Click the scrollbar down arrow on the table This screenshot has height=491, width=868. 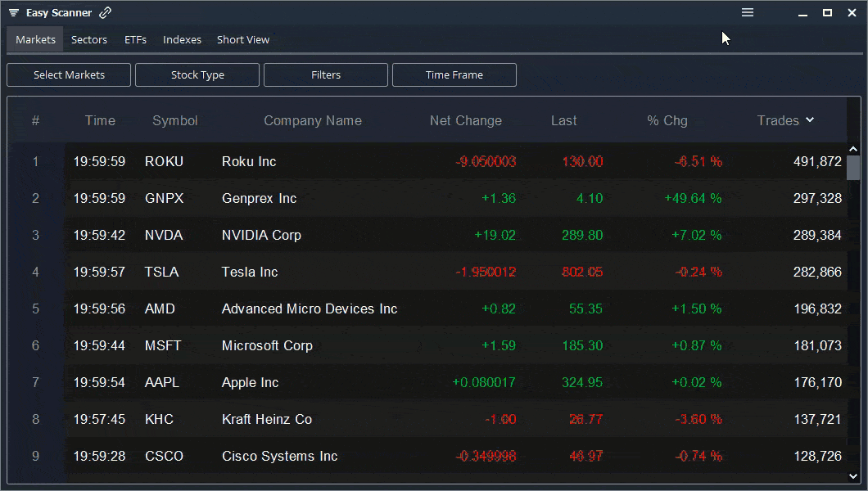(853, 475)
